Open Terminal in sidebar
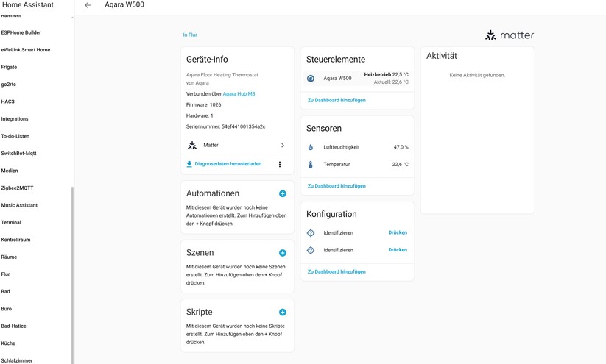Viewport: 606px width, 364px height. pyautogui.click(x=11, y=222)
